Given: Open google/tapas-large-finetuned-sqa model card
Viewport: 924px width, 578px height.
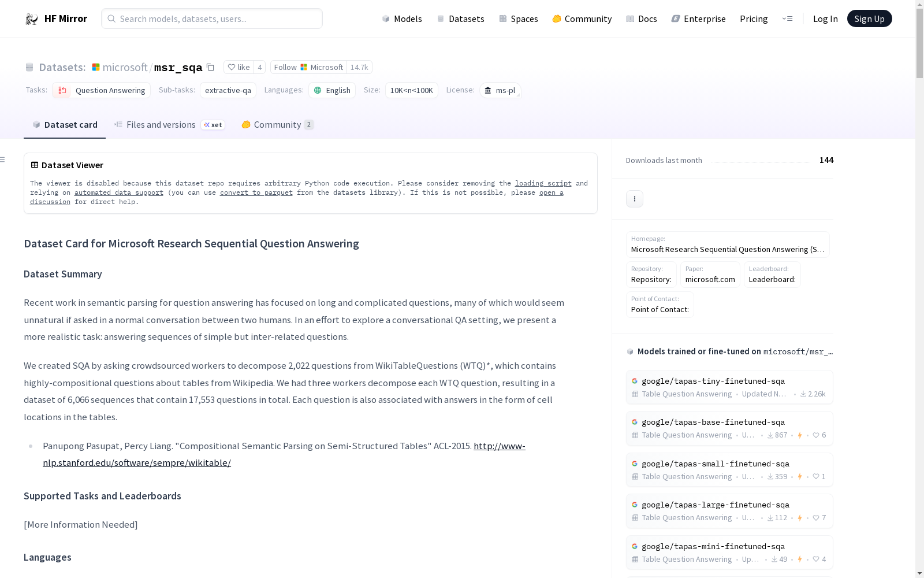Looking at the screenshot, I should pyautogui.click(x=729, y=511).
